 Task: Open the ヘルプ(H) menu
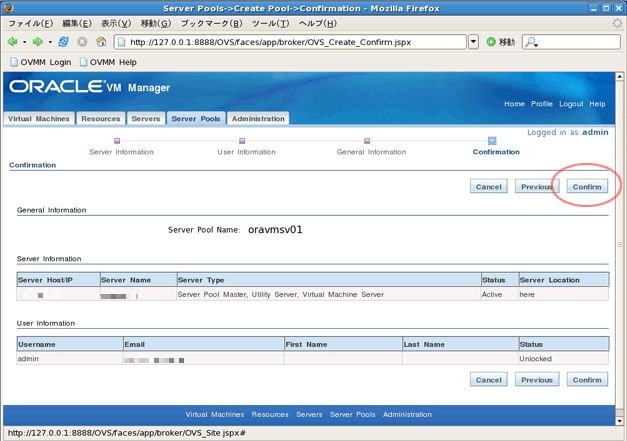click(x=318, y=24)
